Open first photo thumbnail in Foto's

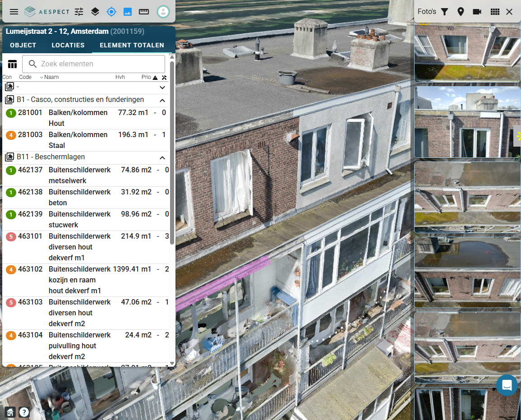point(467,52)
